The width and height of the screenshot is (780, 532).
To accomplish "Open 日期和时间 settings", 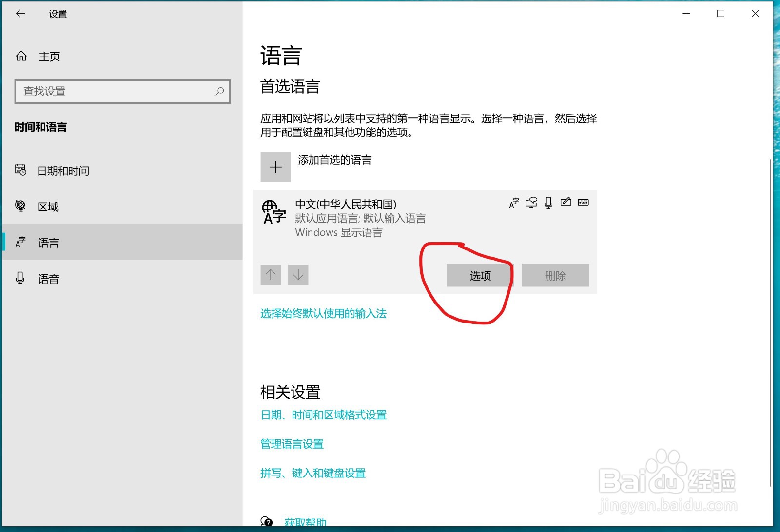I will [x=122, y=171].
